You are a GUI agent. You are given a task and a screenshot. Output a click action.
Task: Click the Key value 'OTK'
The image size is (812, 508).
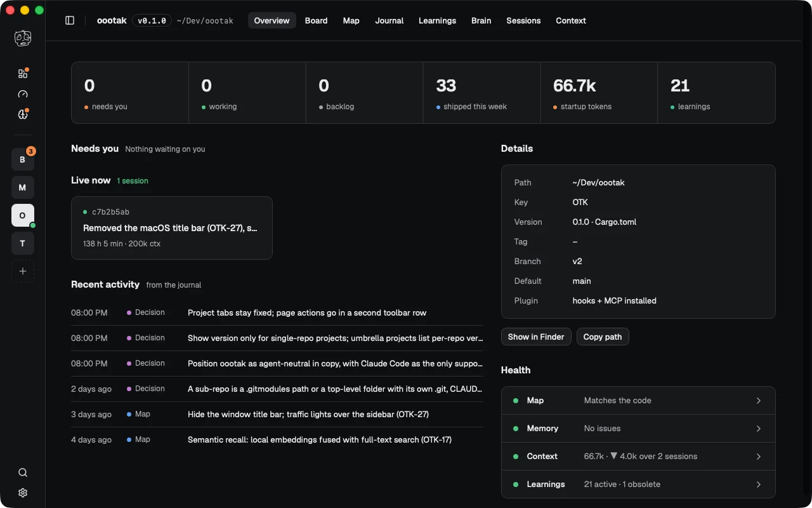coord(580,202)
